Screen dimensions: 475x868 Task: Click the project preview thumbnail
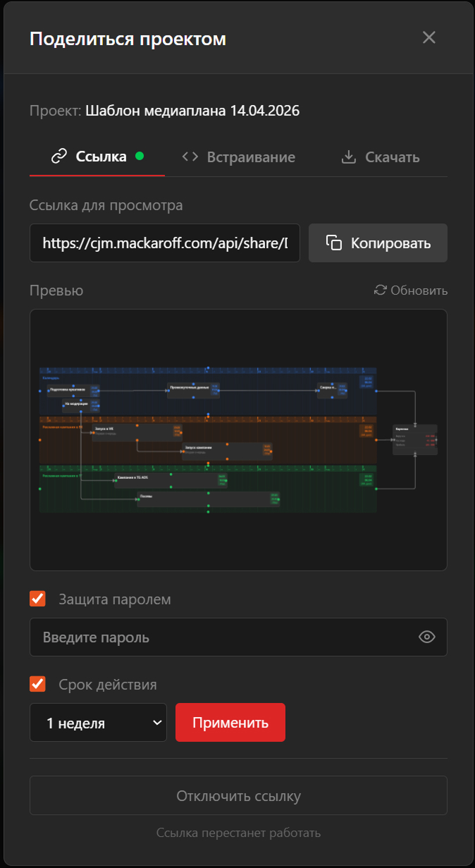tap(238, 440)
